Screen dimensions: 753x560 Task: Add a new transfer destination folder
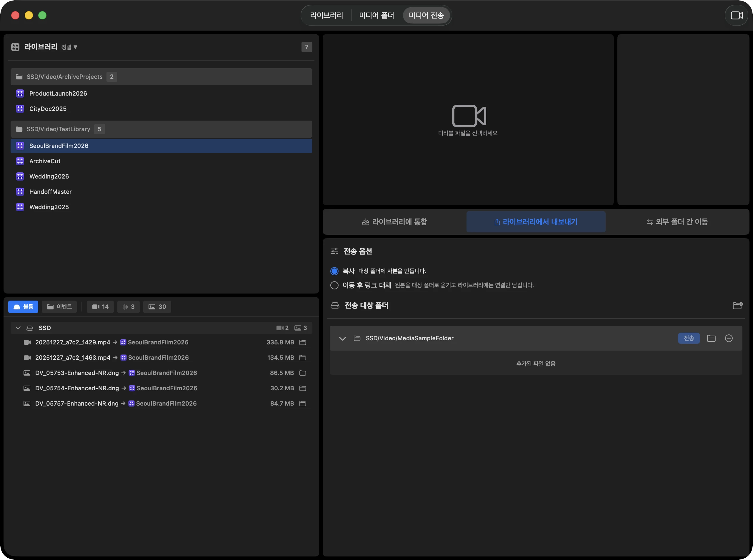click(x=738, y=305)
